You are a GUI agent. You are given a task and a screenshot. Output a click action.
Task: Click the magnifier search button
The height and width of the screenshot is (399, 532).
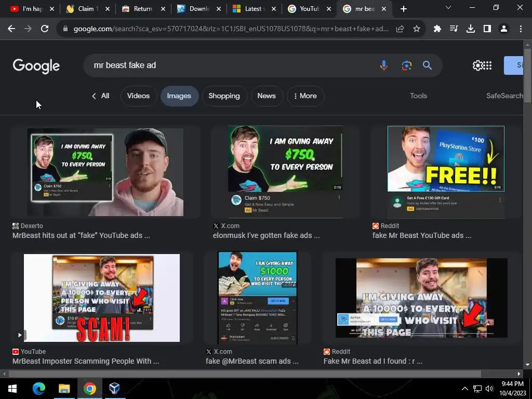pos(427,65)
